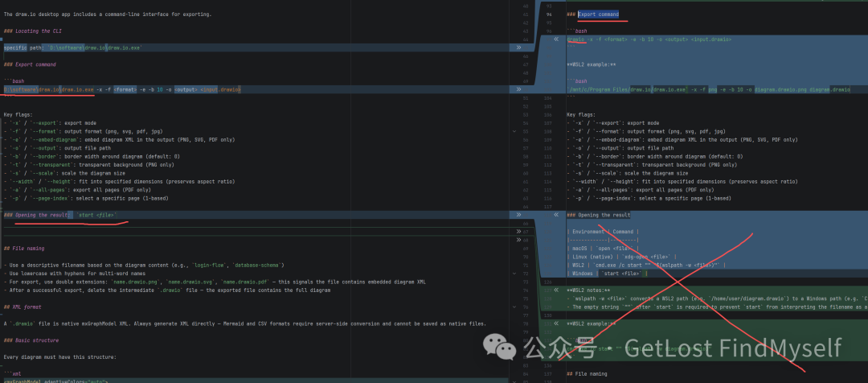Collapse fold chevron next to left line 55
The image size is (868, 383).
(515, 131)
